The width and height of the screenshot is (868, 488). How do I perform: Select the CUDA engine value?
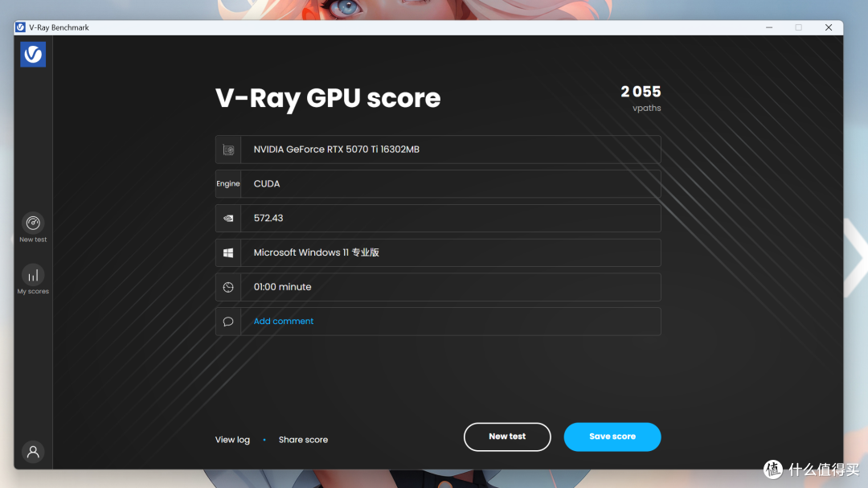coord(267,184)
